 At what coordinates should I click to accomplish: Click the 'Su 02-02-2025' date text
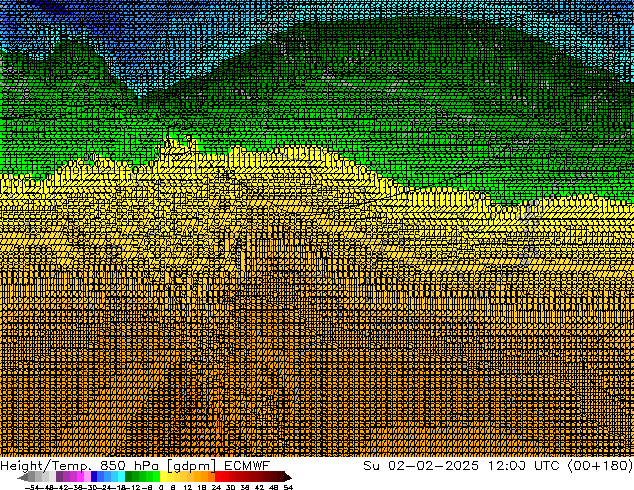click(421, 465)
